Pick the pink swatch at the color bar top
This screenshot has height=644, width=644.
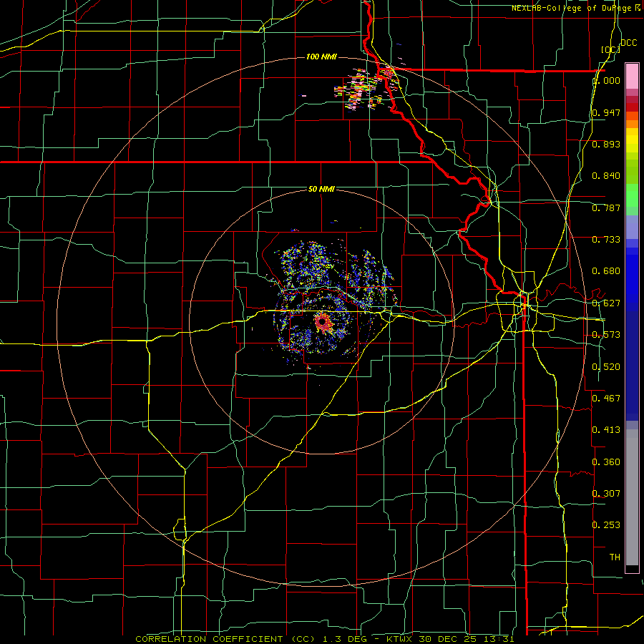pyautogui.click(x=632, y=76)
